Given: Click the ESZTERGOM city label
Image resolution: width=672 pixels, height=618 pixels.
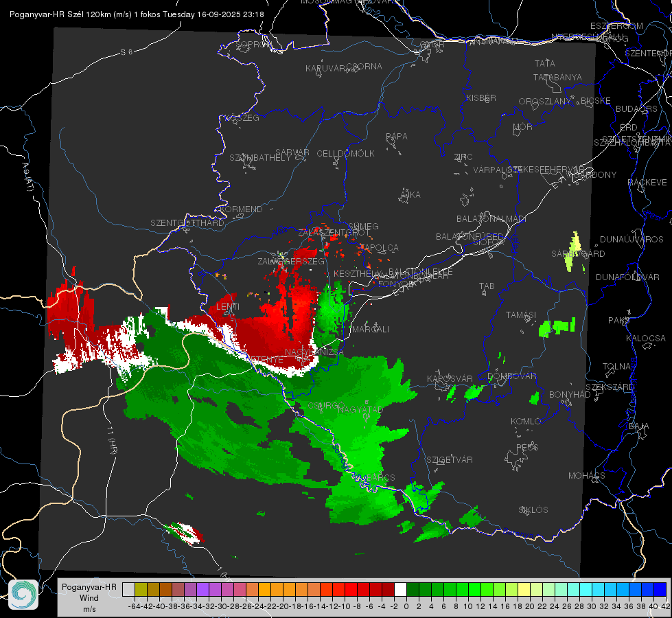Looking at the screenshot, I should coord(616,26).
